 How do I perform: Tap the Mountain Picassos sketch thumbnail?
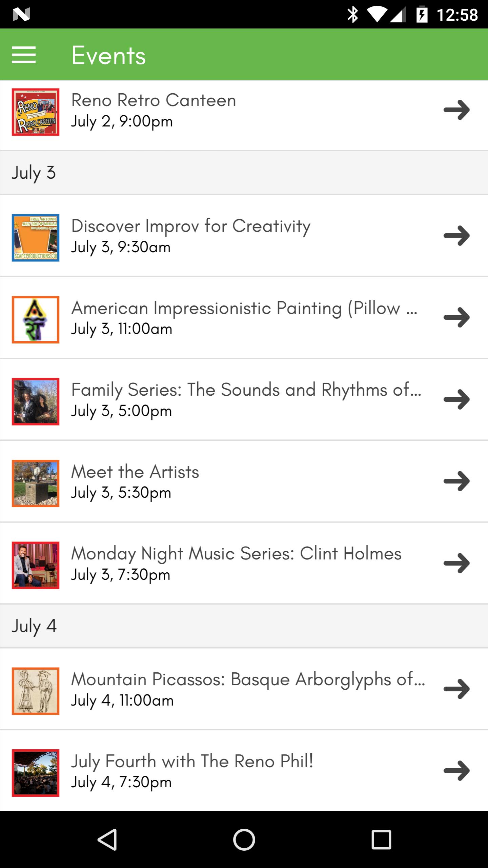click(36, 691)
